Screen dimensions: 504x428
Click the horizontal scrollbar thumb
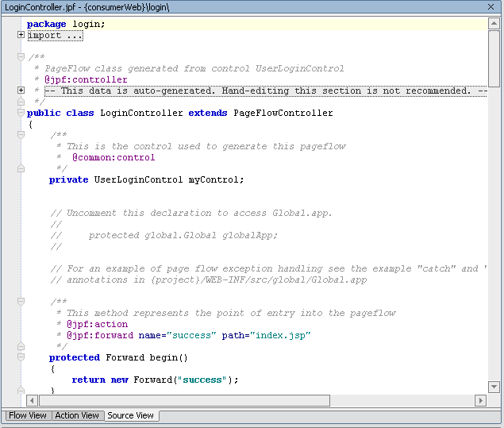pyautogui.click(x=184, y=401)
